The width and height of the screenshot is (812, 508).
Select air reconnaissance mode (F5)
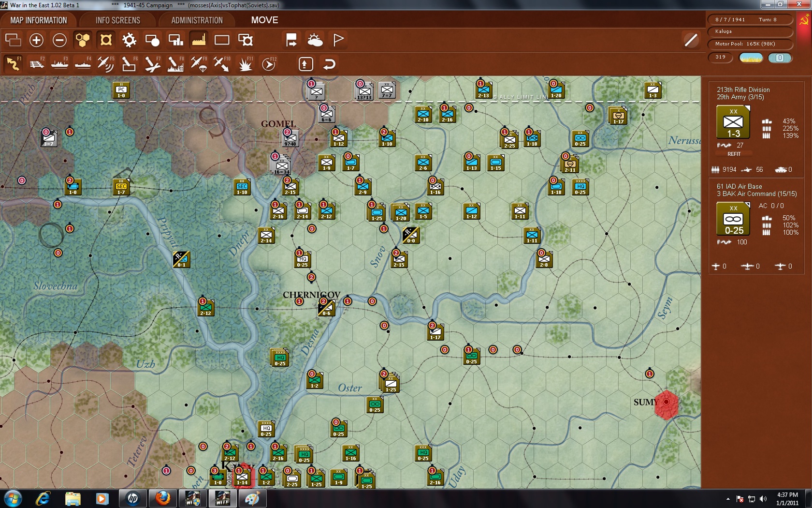(x=106, y=63)
